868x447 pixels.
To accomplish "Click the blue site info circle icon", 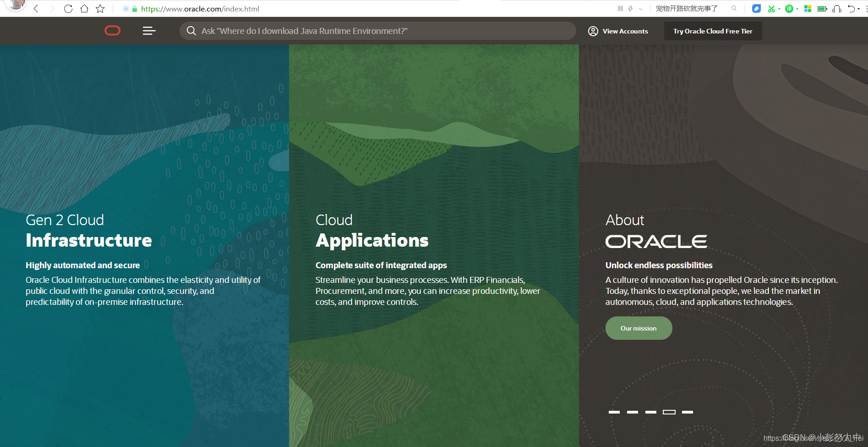I will (126, 9).
